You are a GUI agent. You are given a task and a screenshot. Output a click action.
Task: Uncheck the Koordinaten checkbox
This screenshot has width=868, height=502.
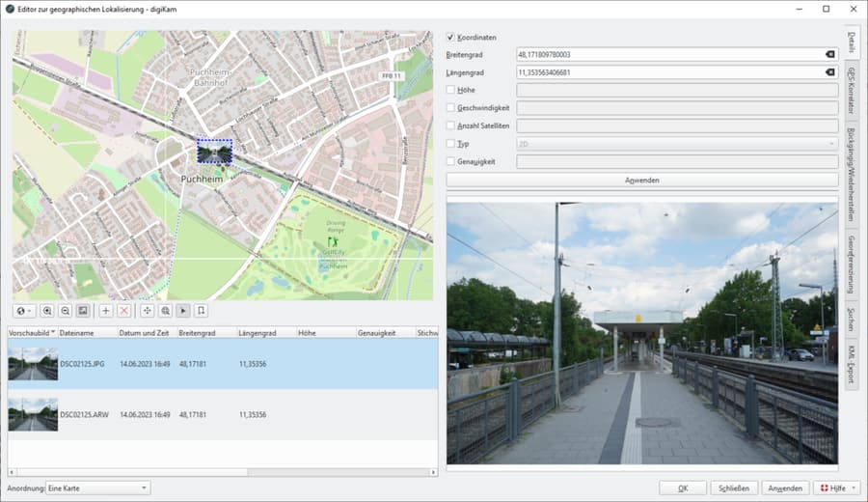pyautogui.click(x=450, y=37)
